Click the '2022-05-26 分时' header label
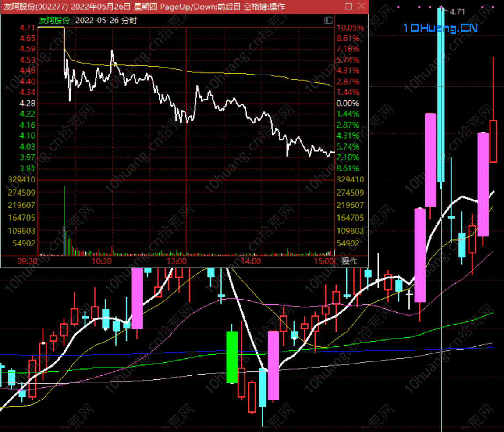504x432 pixels. tap(106, 21)
